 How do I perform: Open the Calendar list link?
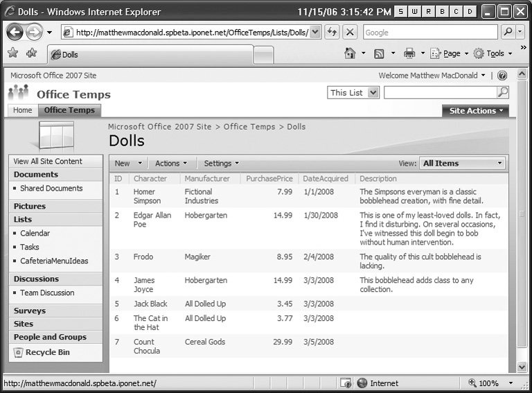tap(35, 233)
